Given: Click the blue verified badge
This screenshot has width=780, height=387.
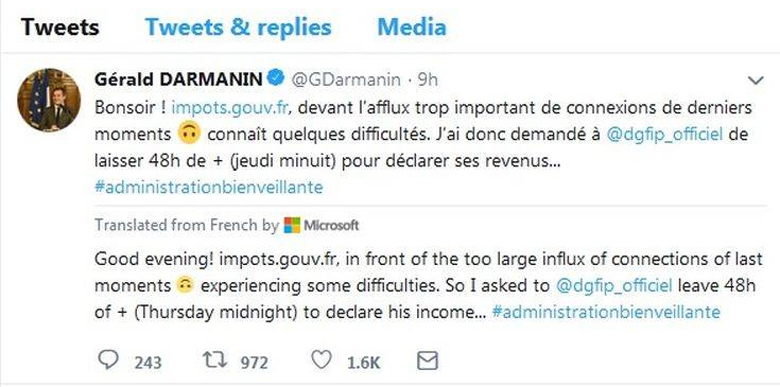Looking at the screenshot, I should [x=277, y=79].
